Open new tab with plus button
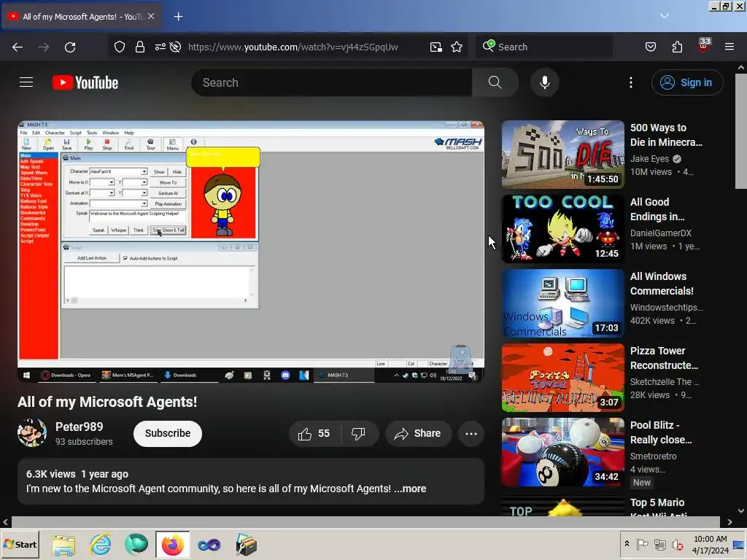The width and height of the screenshot is (747, 560). coord(178,17)
